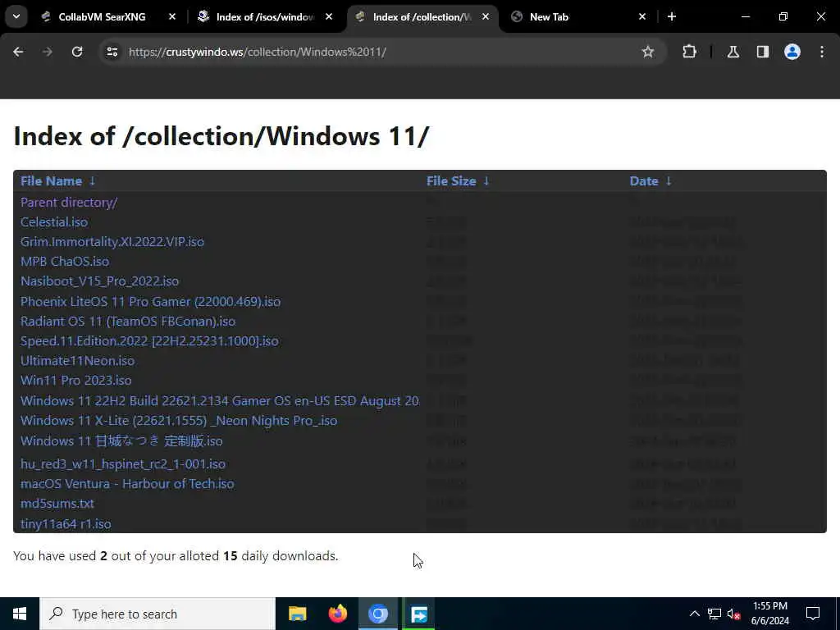Close the New Tab tab
The image size is (840, 630).
point(642,16)
